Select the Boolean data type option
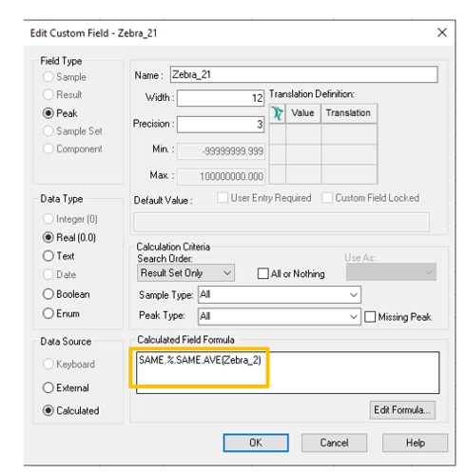The image size is (466, 476). (x=66, y=294)
